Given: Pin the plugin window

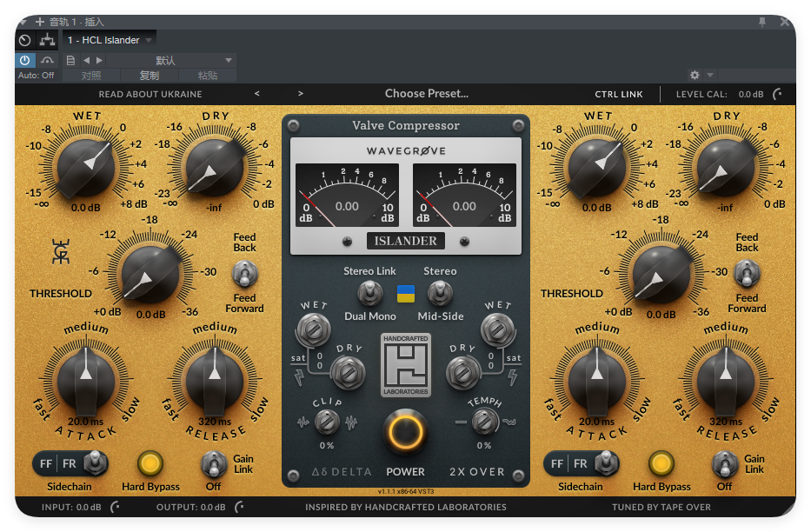Looking at the screenshot, I should point(761,22).
